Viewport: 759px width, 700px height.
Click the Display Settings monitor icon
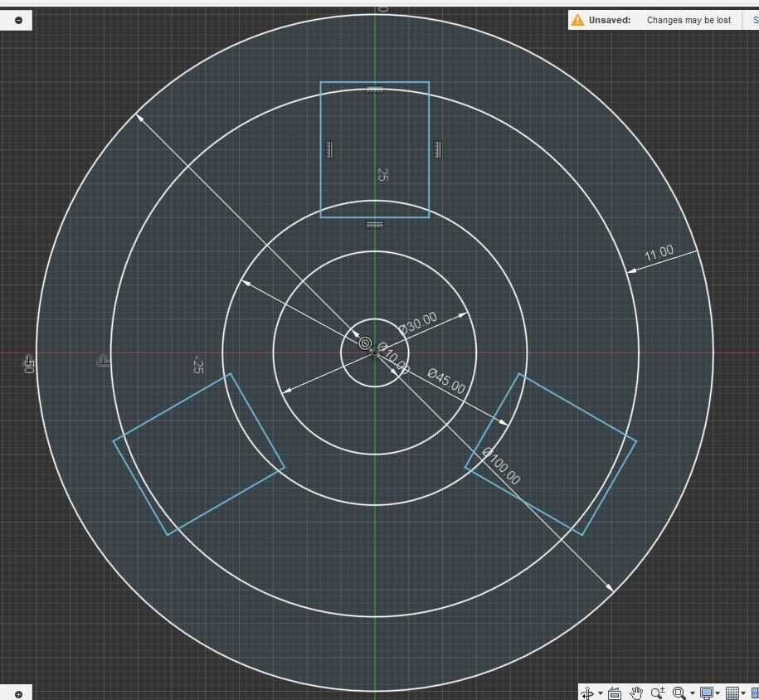[707, 693]
